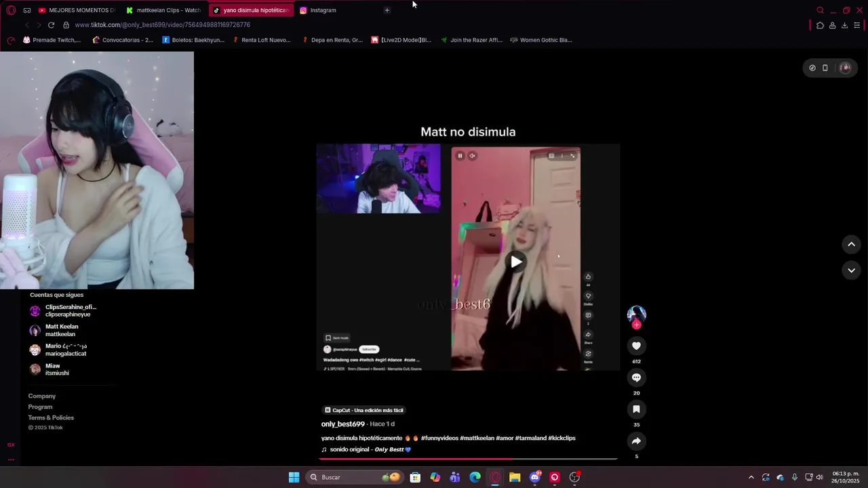Open Renta Loft Nuevo bookmark
The height and width of the screenshot is (488, 868).
262,40
